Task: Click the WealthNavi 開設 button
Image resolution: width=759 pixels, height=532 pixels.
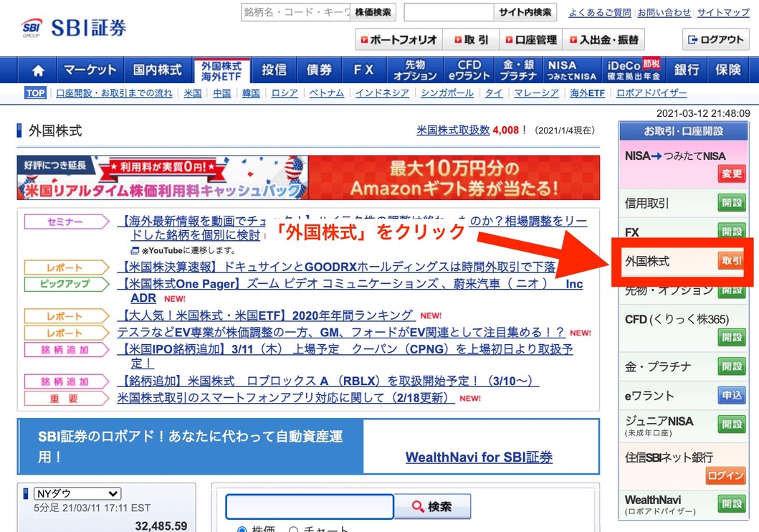Action: (732, 504)
